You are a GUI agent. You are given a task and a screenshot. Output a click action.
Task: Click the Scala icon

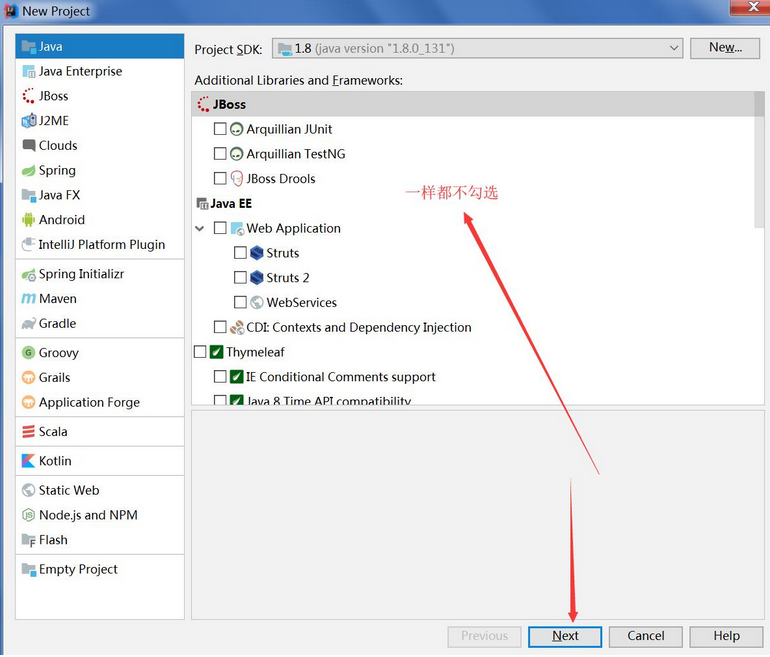tap(29, 432)
